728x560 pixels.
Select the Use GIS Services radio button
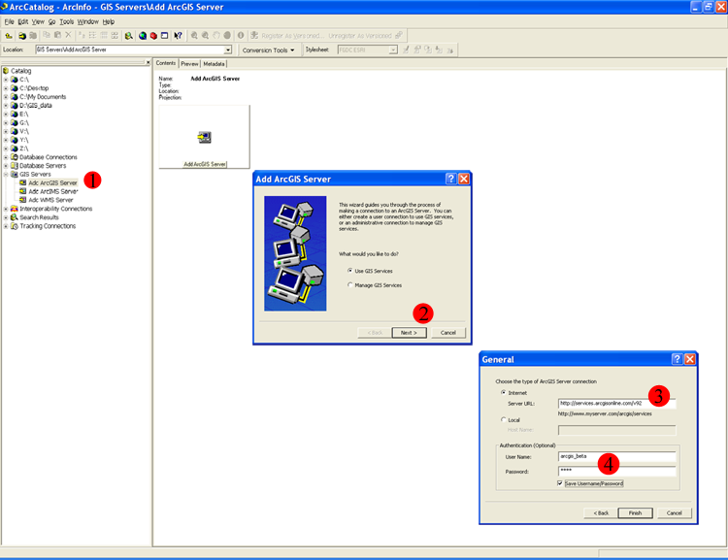coord(350,270)
